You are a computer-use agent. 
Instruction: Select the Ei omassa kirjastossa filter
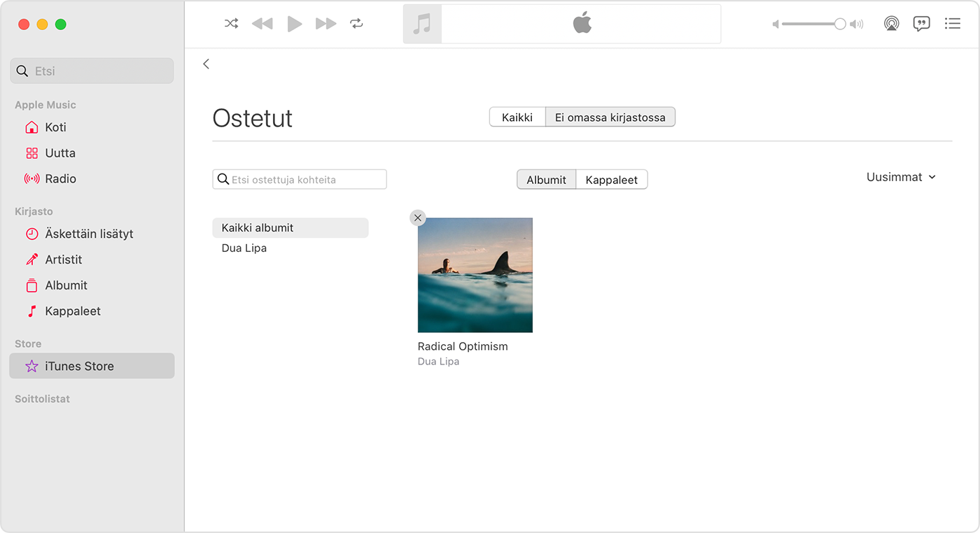click(610, 117)
